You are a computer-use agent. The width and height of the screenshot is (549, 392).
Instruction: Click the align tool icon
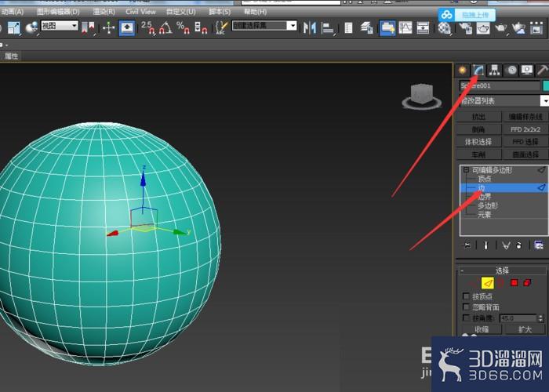point(328,27)
